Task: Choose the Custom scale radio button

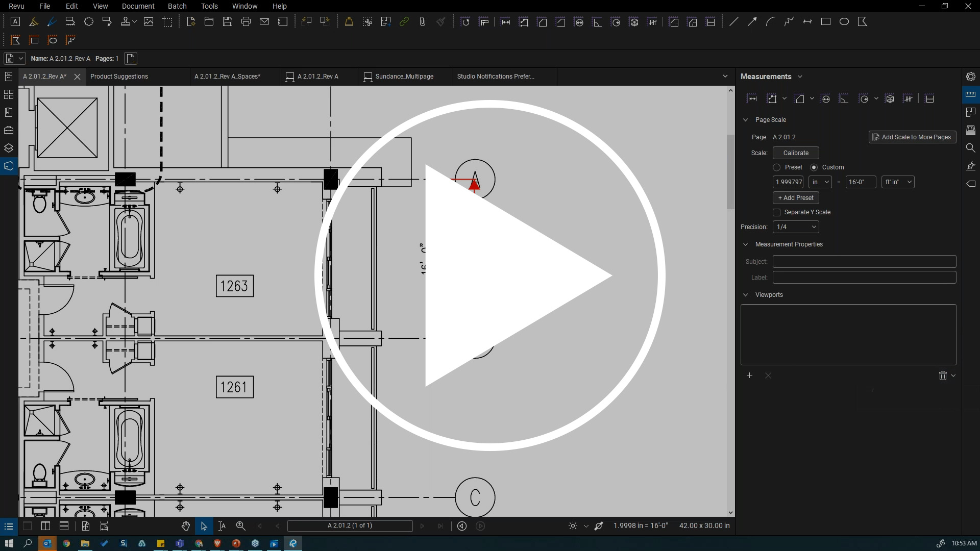Action: click(814, 167)
